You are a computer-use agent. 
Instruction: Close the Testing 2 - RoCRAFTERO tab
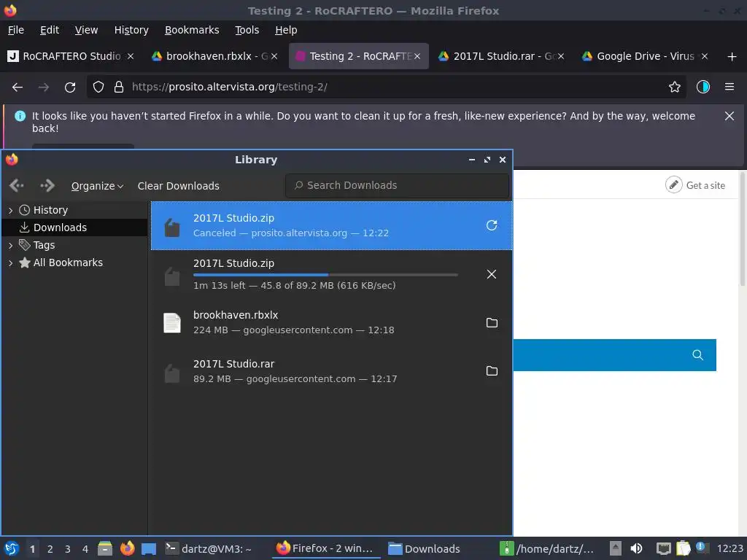(417, 56)
